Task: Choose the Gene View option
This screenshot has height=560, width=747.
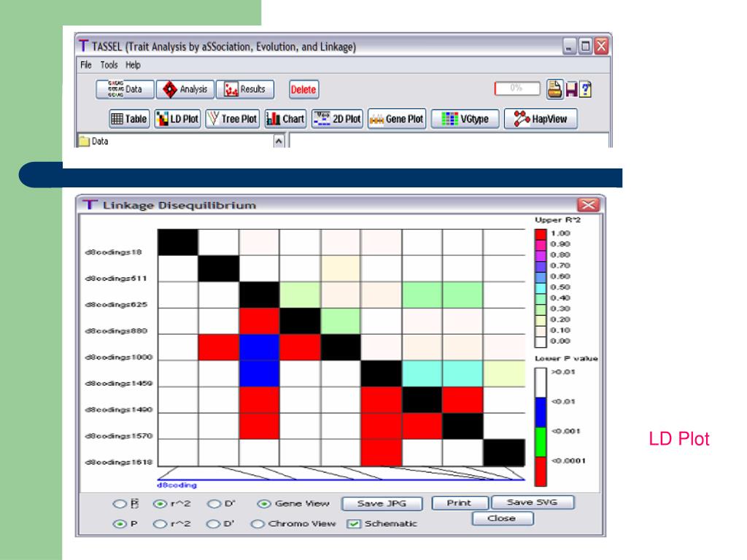Action: 263,504
